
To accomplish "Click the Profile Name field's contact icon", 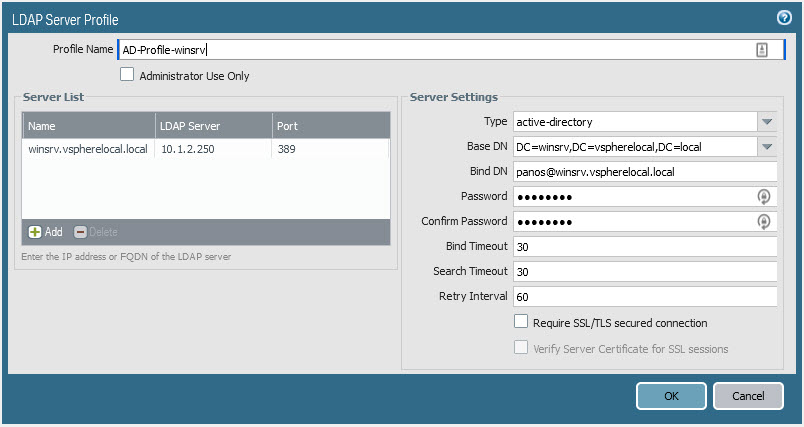I will [x=762, y=50].
